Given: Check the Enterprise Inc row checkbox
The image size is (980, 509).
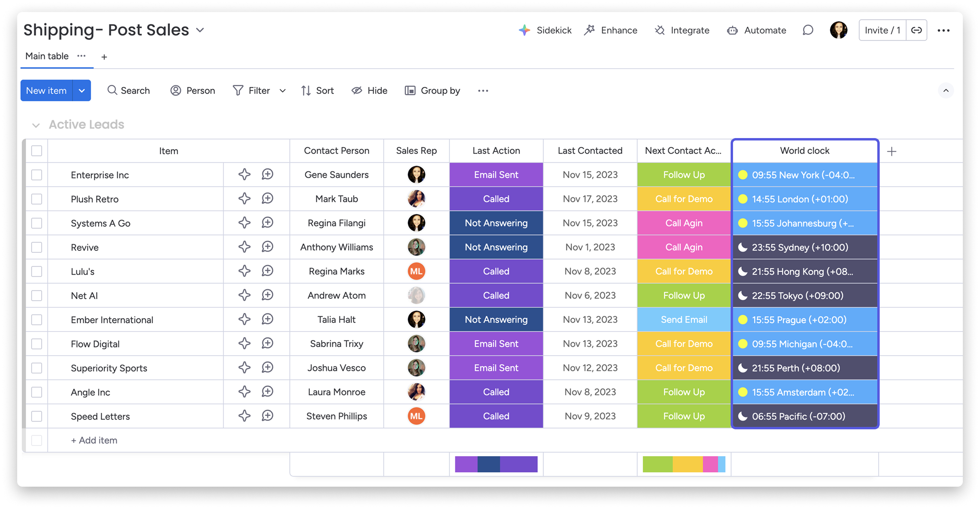Looking at the screenshot, I should [x=36, y=175].
